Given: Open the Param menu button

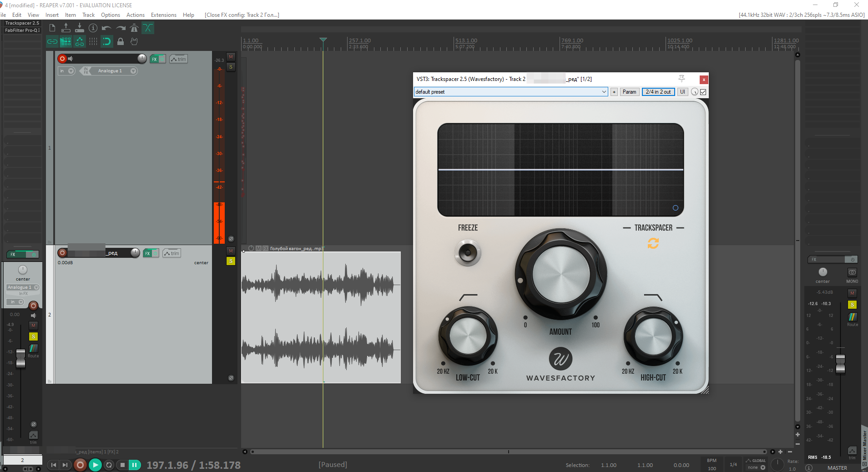Looking at the screenshot, I should click(630, 92).
